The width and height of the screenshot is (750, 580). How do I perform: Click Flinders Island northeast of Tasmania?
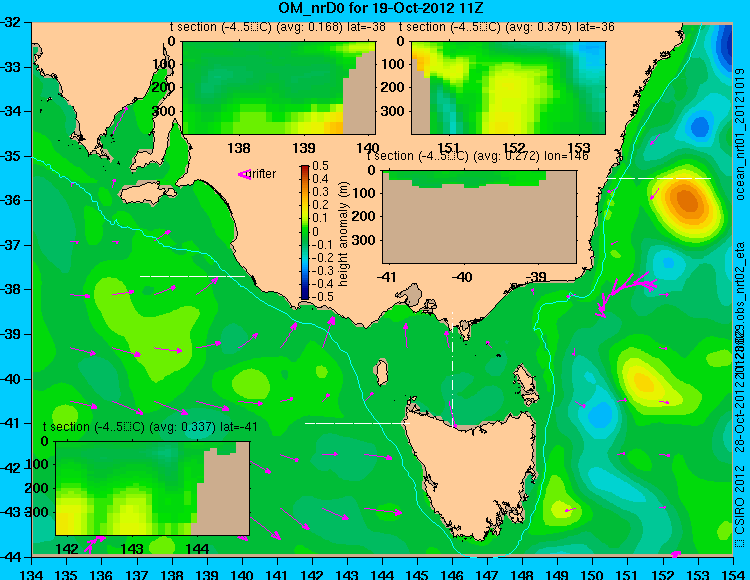526,380
